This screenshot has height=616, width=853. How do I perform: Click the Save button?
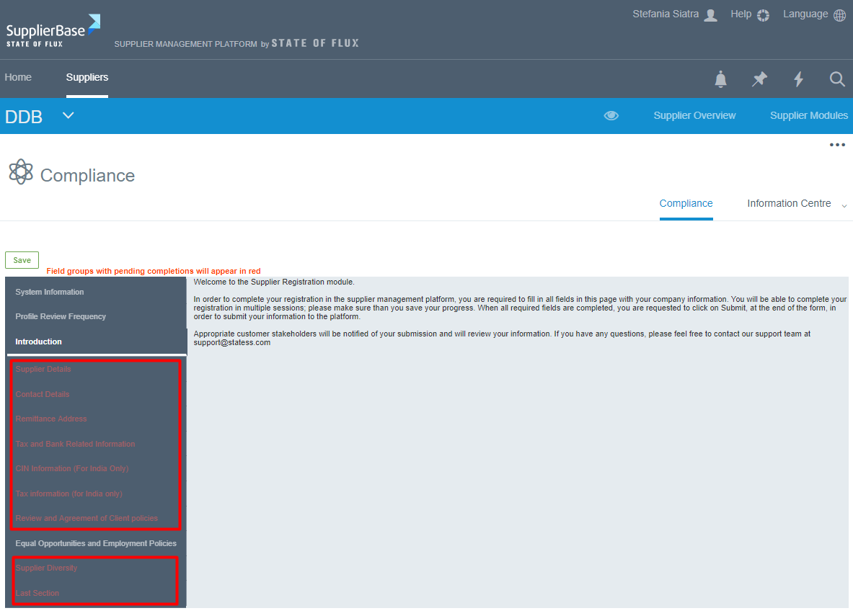point(22,259)
